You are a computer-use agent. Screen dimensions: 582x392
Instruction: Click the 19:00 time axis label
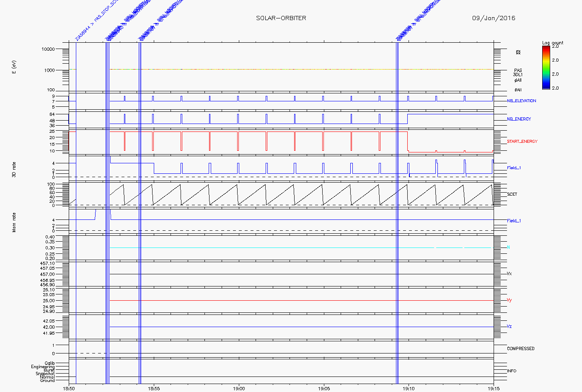(x=239, y=389)
